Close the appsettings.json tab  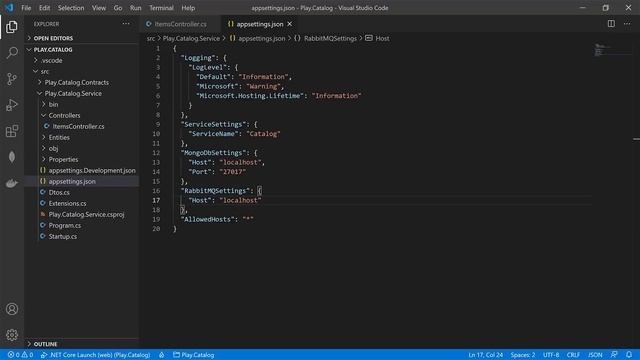(289, 24)
